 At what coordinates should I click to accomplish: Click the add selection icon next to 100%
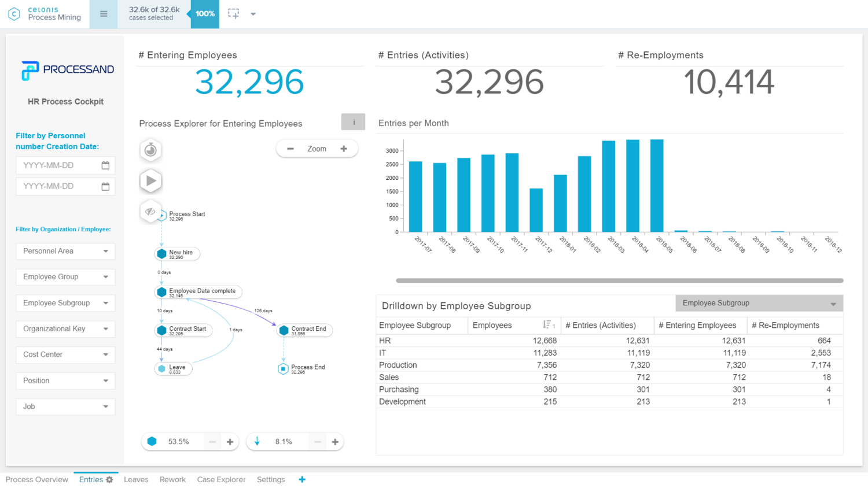pos(234,12)
